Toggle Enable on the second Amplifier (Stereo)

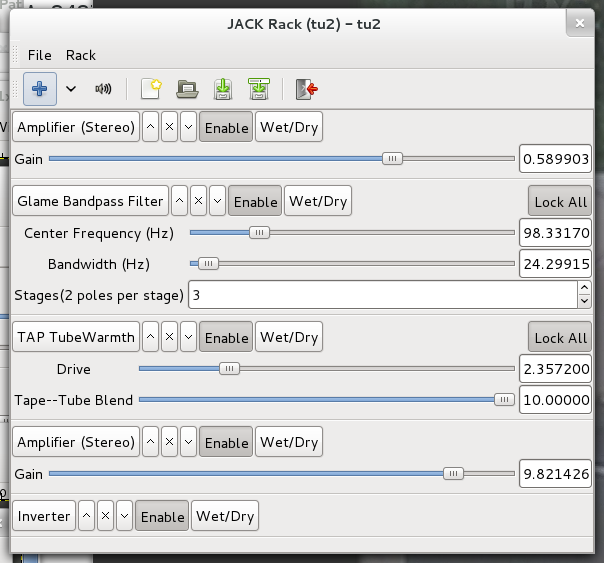pyautogui.click(x=226, y=442)
